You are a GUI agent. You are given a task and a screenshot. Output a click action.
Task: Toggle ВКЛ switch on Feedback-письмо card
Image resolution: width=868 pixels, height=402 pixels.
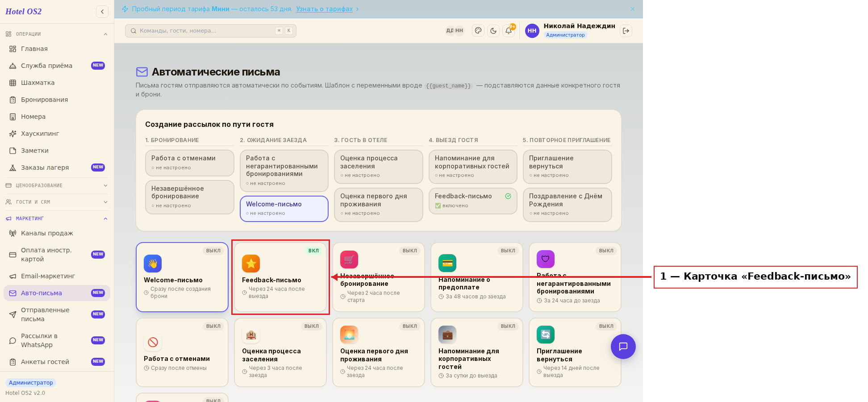313,251
